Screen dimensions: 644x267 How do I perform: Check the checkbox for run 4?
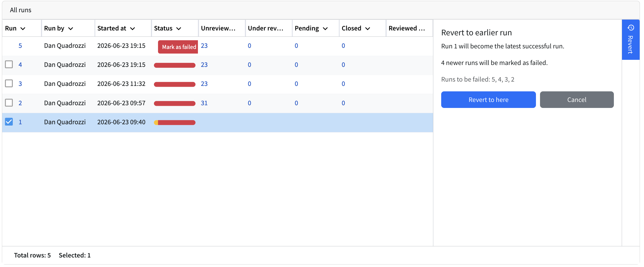(9, 64)
